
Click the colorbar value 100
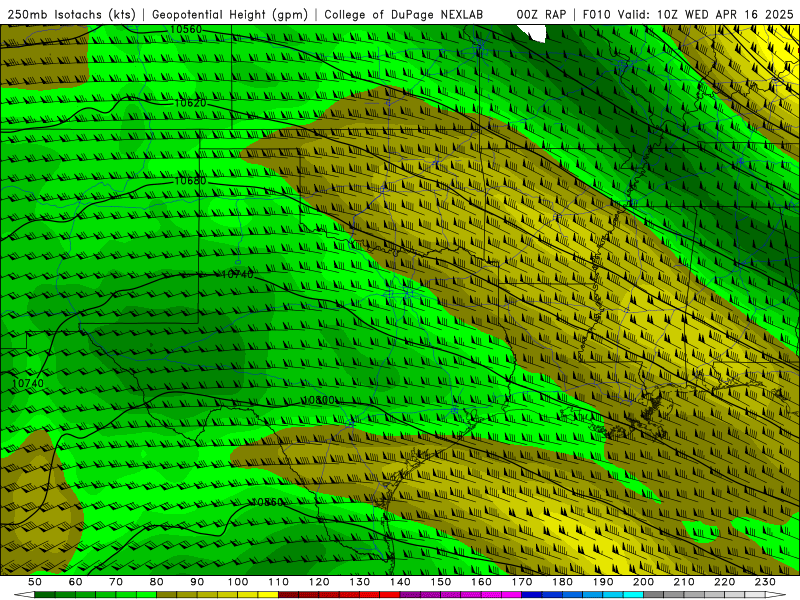(x=238, y=582)
